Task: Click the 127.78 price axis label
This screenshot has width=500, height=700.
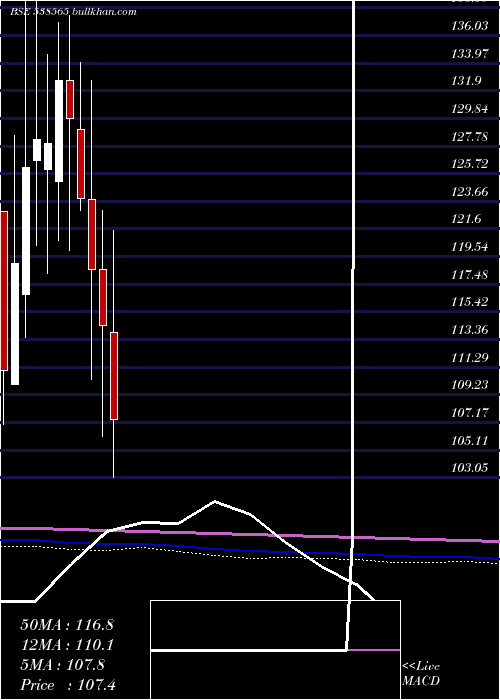Action: point(470,137)
